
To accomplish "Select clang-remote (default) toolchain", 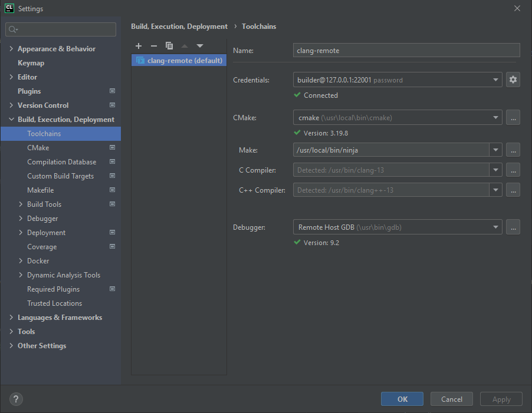I will tap(179, 60).
